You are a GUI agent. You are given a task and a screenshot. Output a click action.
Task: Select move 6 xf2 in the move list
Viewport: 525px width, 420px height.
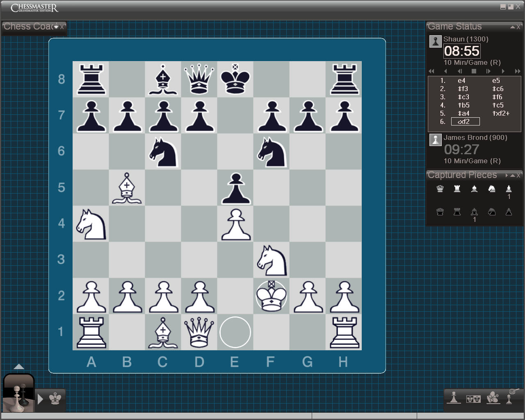point(465,122)
